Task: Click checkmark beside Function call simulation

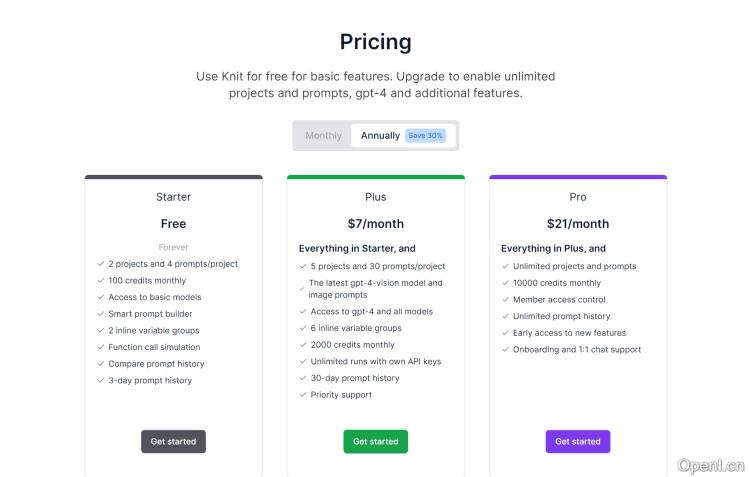Action: coord(101,347)
